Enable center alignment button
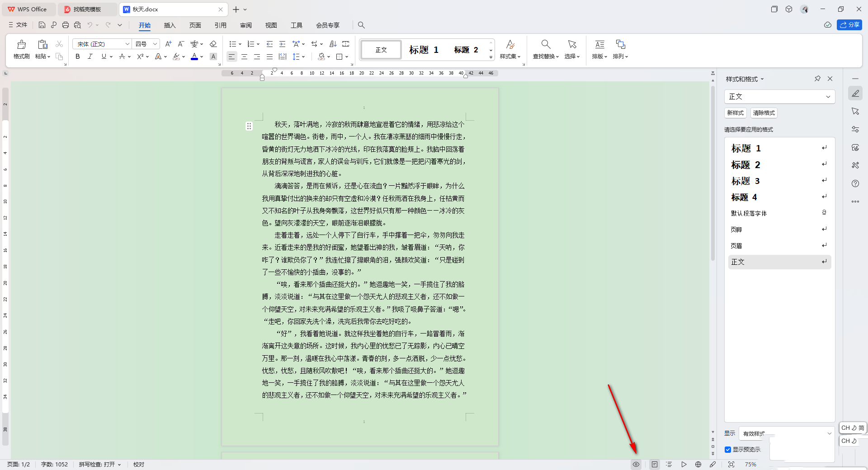Screen dimensions: 868x470 click(244, 56)
